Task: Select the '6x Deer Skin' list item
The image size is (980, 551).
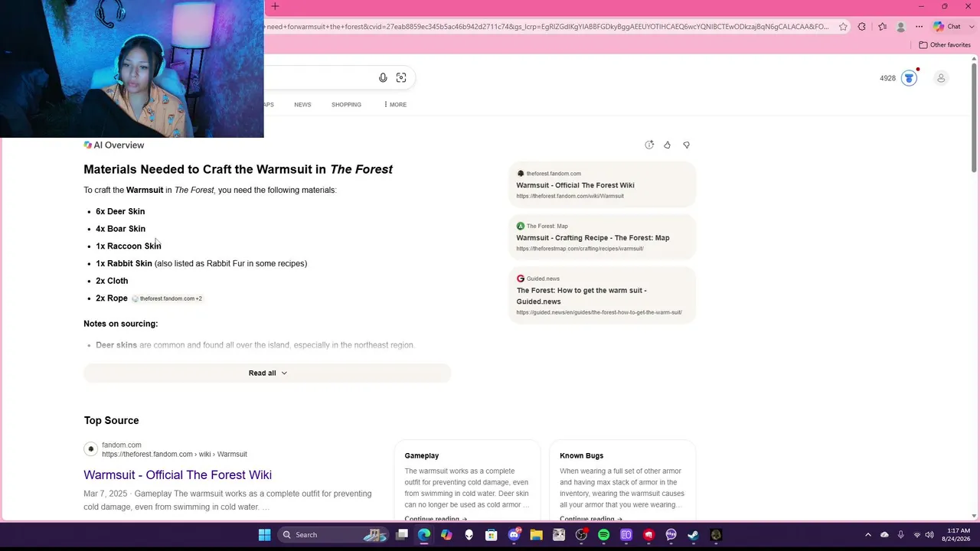Action: [120, 211]
